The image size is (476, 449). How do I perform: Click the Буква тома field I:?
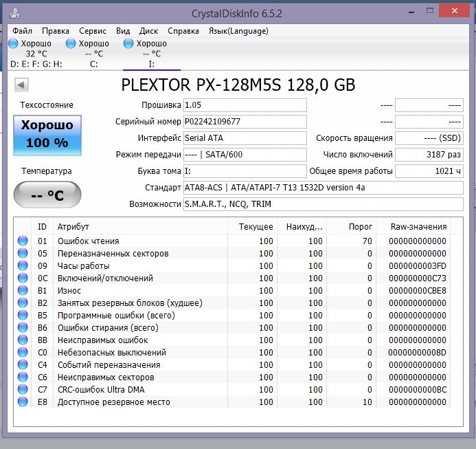tap(245, 171)
